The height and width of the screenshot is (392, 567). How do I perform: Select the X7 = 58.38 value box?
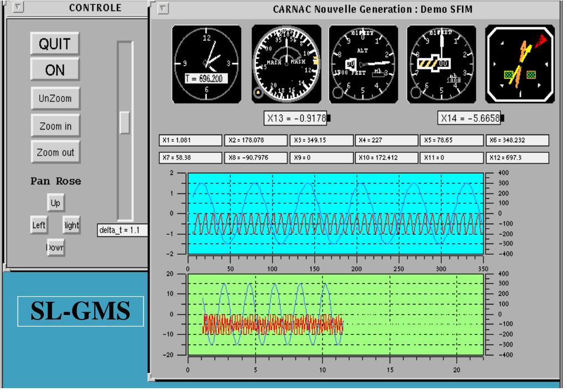(191, 158)
